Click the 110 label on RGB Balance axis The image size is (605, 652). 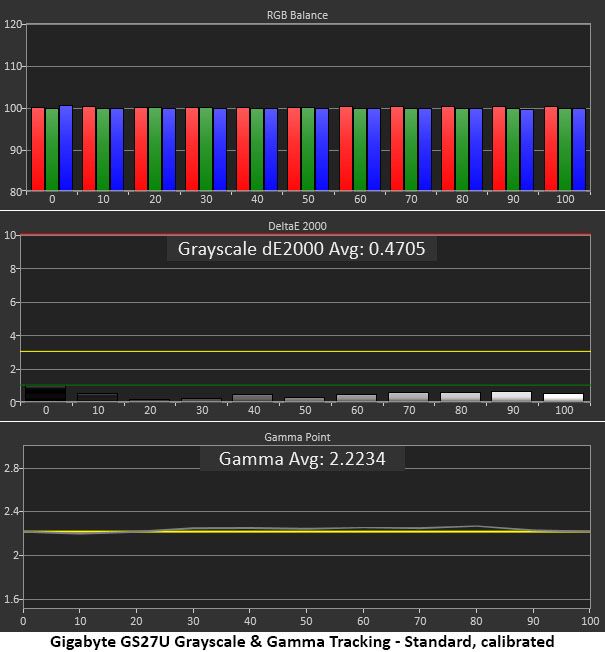[12, 67]
